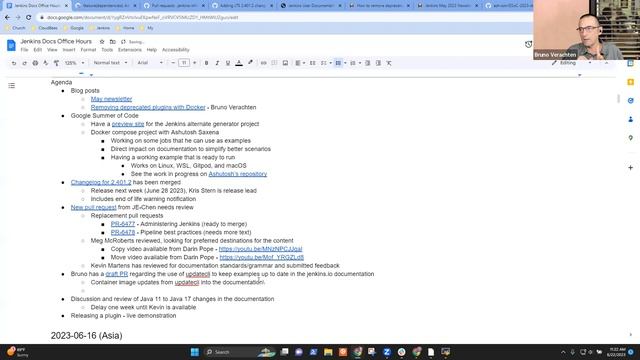Open the Edit menu
This screenshot has height=360, width=640.
38,50
